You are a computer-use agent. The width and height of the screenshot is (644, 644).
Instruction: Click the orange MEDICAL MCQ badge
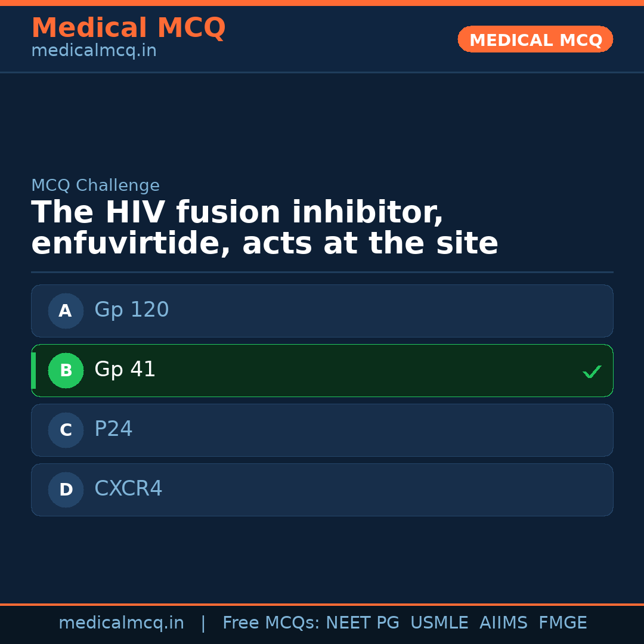pos(535,39)
